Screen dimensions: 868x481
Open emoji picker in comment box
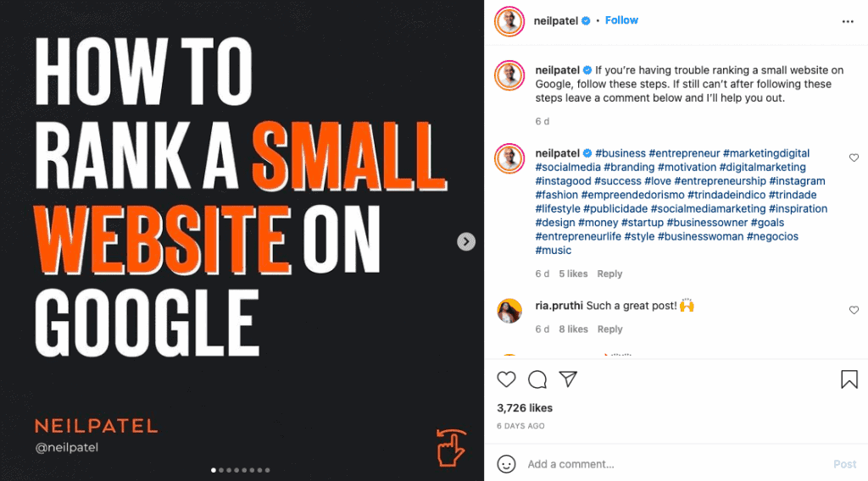pyautogui.click(x=506, y=464)
